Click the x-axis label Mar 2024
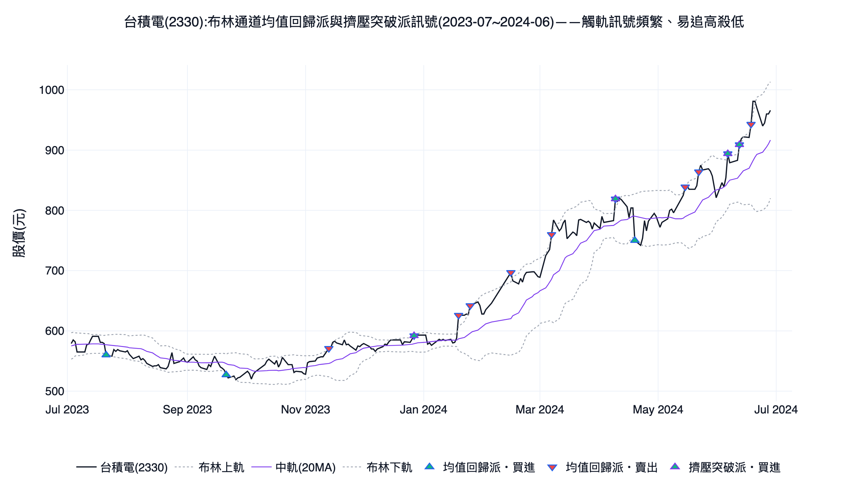The width and height of the screenshot is (868, 488). tap(540, 410)
